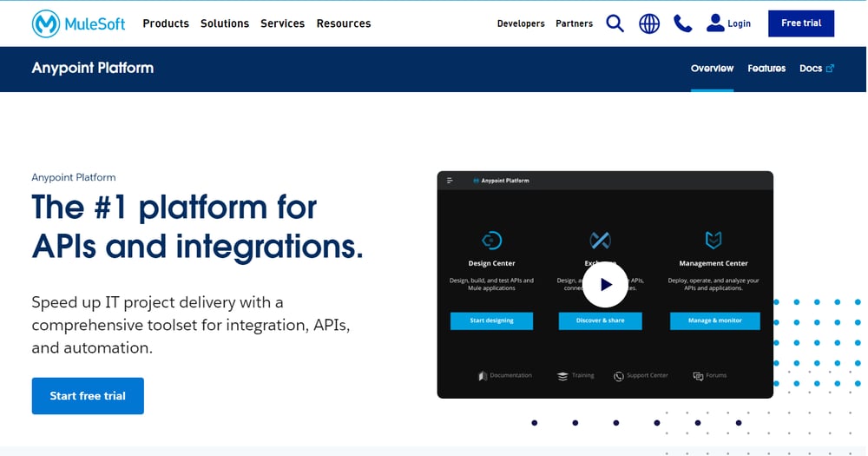Click the Start free trial button

tap(88, 395)
